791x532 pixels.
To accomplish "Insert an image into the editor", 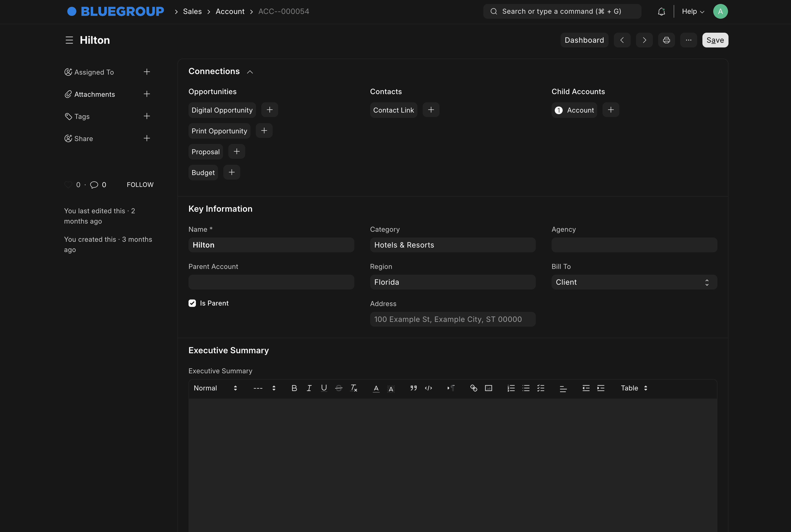I will [x=489, y=388].
